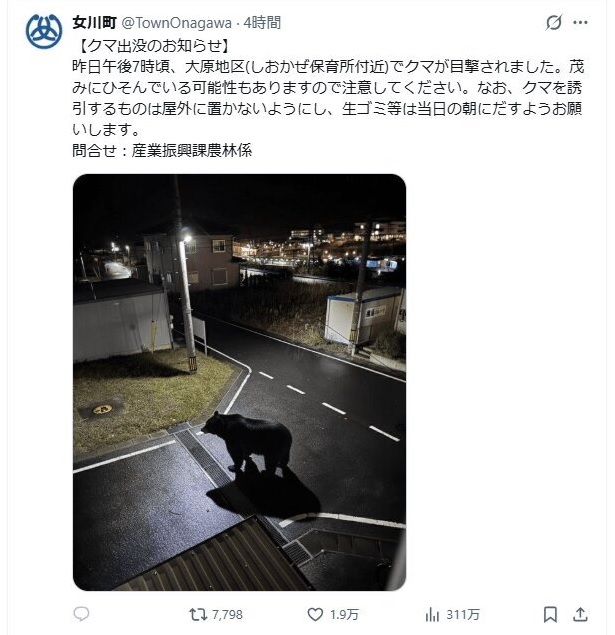The width and height of the screenshot is (615, 635).
Task: Click the repost arrows icon
Action: [x=198, y=614]
